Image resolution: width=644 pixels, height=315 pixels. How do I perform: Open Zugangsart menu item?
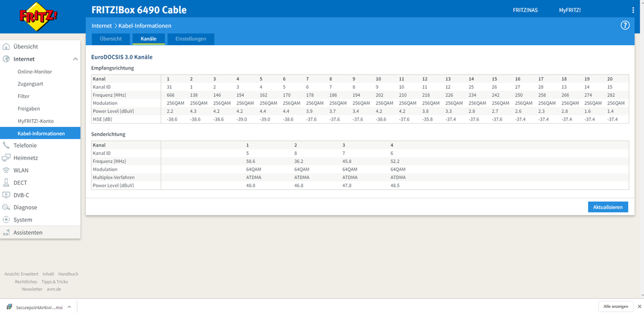(x=30, y=84)
